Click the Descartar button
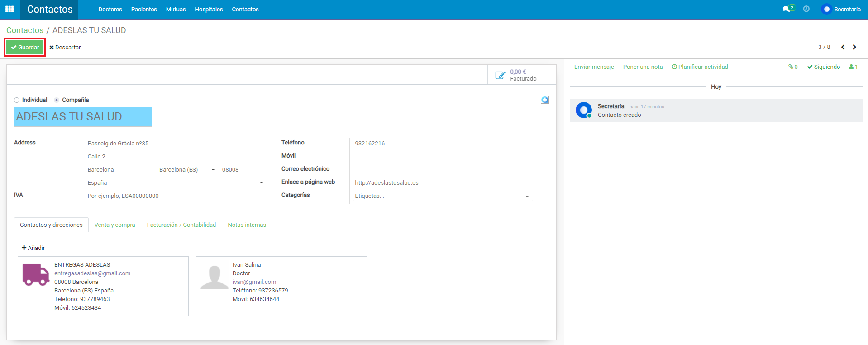Image resolution: width=868 pixels, height=345 pixels. pos(65,48)
